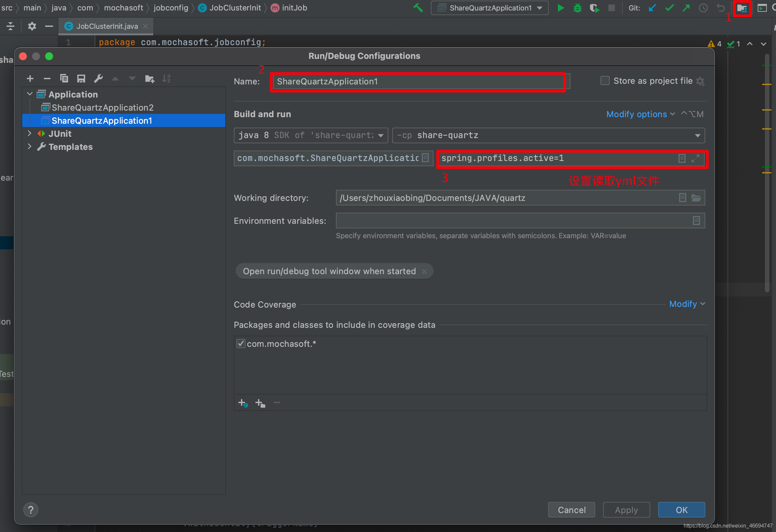Click the green Run triangle in toolbar
The image size is (776, 532).
561,8
